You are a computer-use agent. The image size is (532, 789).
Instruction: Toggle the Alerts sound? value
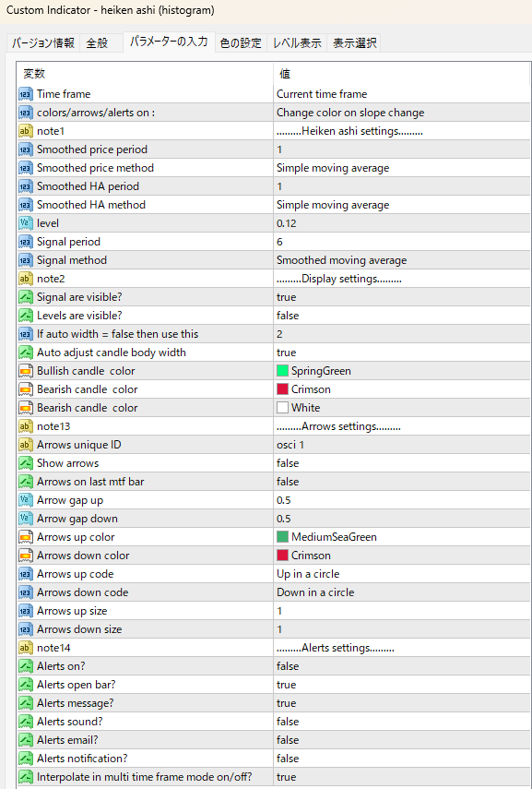coord(401,722)
